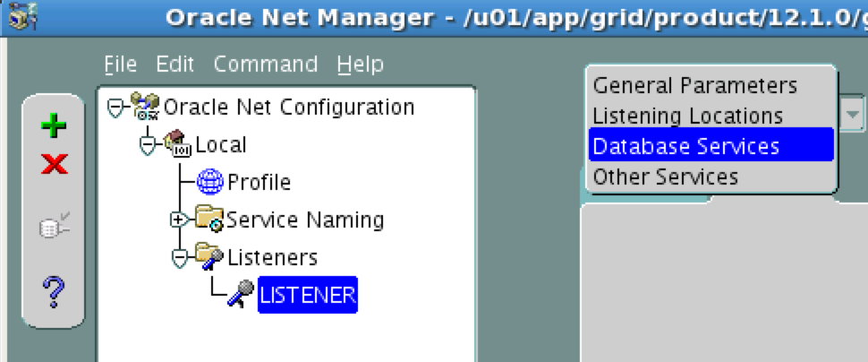Open the Edit menu

point(174,65)
